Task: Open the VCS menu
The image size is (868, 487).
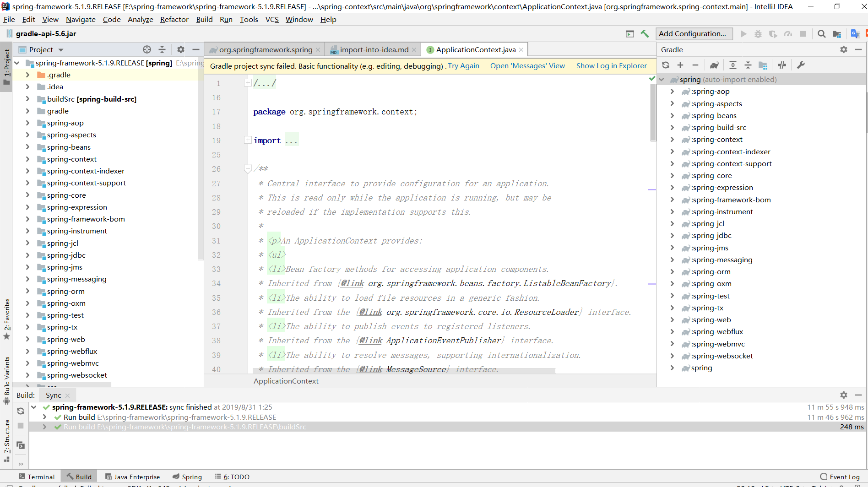Action: click(x=272, y=19)
